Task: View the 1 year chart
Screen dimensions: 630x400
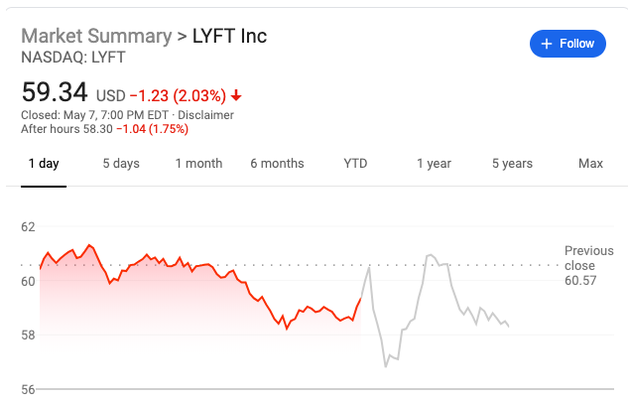Action: pos(434,163)
